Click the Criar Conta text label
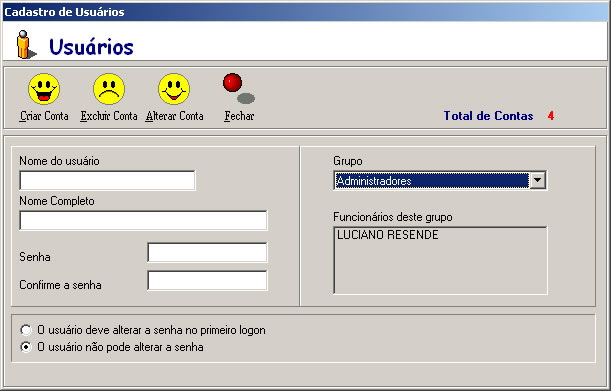Screen dimensions: 611x391 click(x=44, y=116)
